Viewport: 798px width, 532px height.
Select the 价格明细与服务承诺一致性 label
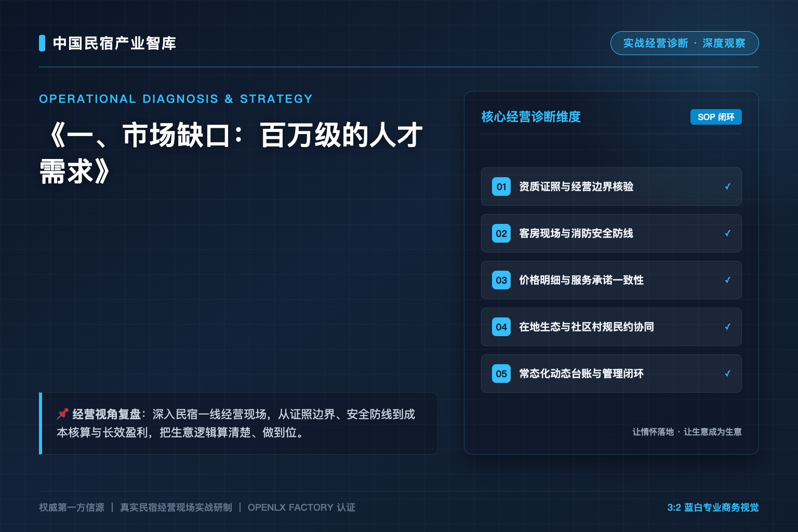click(581, 280)
